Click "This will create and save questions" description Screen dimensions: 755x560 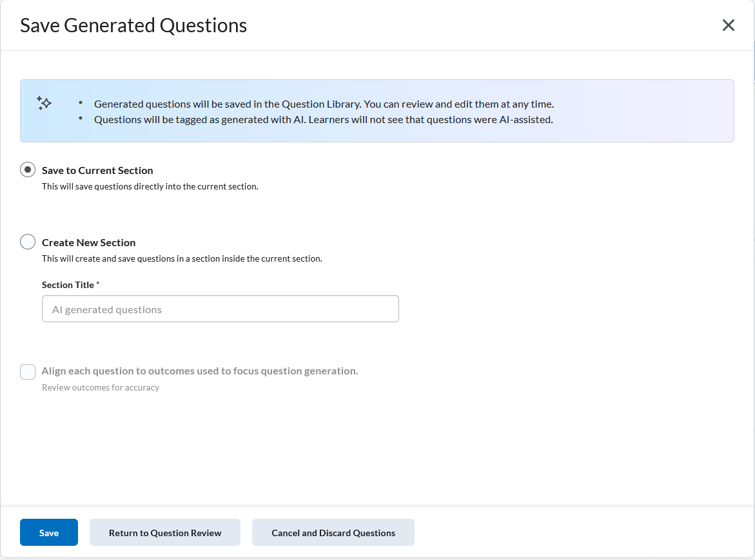point(182,259)
